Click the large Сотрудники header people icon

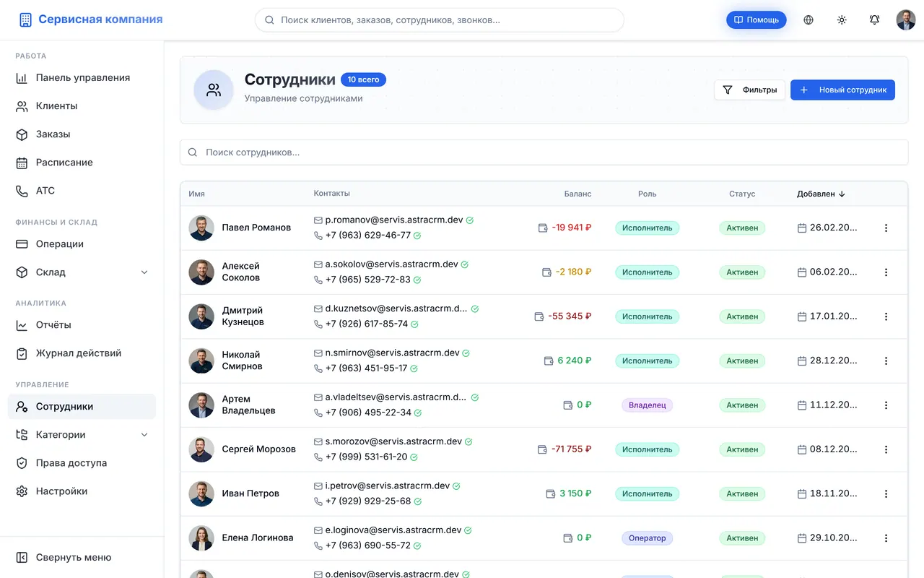214,90
